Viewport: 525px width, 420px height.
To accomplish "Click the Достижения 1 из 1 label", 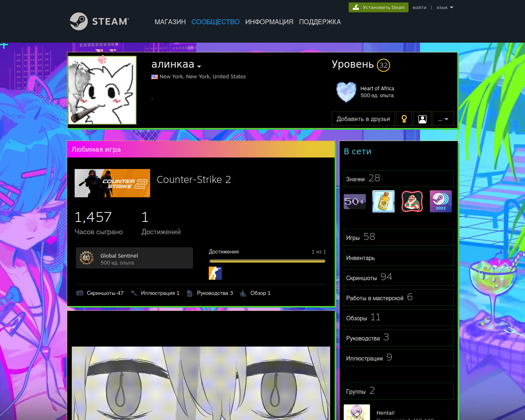I will click(x=267, y=252).
